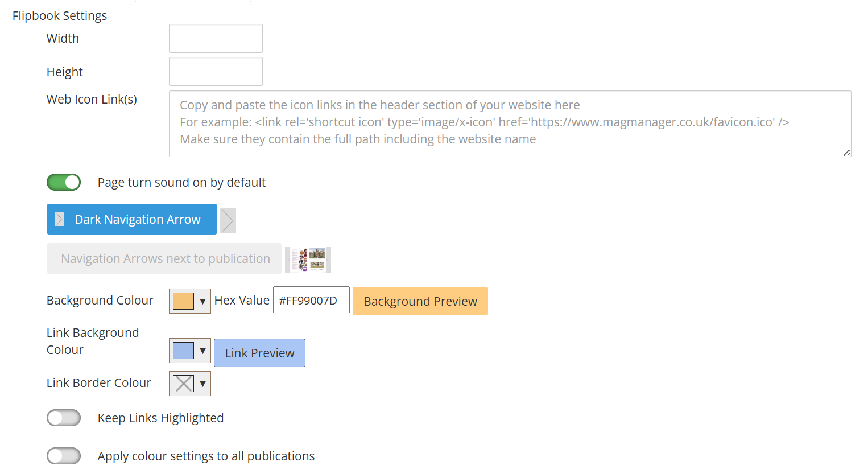Click the orange Background Colour swatch

pyautogui.click(x=183, y=301)
